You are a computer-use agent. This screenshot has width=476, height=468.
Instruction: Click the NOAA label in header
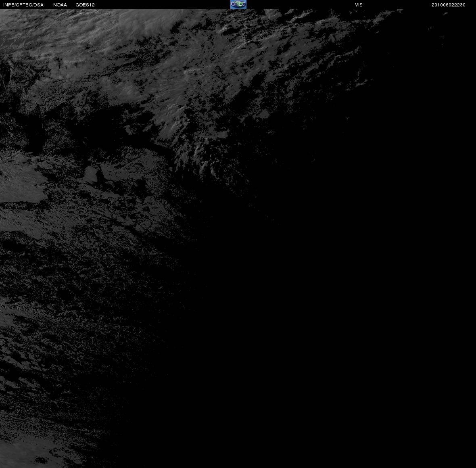pos(60,5)
